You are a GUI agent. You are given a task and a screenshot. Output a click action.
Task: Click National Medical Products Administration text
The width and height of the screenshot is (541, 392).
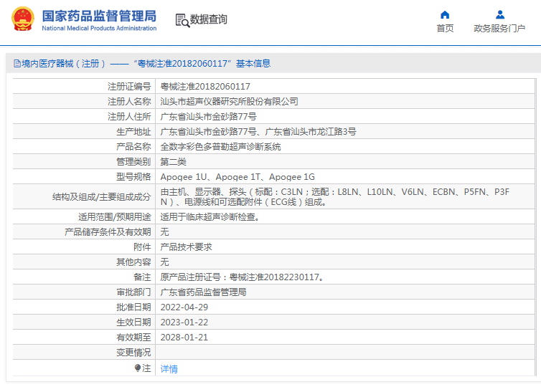tap(99, 28)
